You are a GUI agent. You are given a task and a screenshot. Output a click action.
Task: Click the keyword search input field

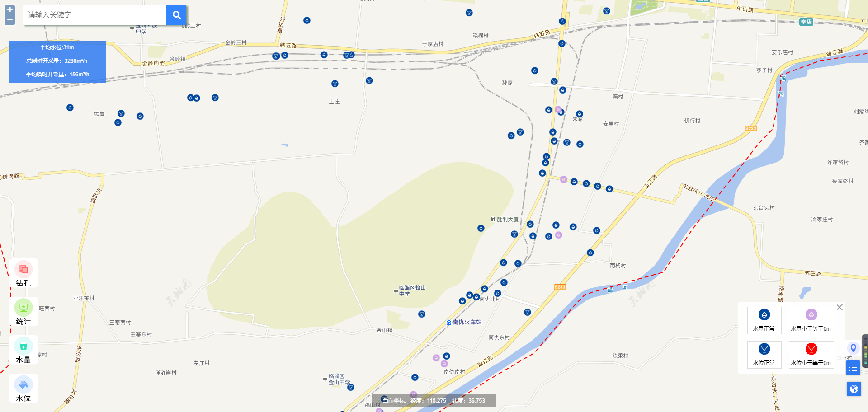[x=94, y=15]
